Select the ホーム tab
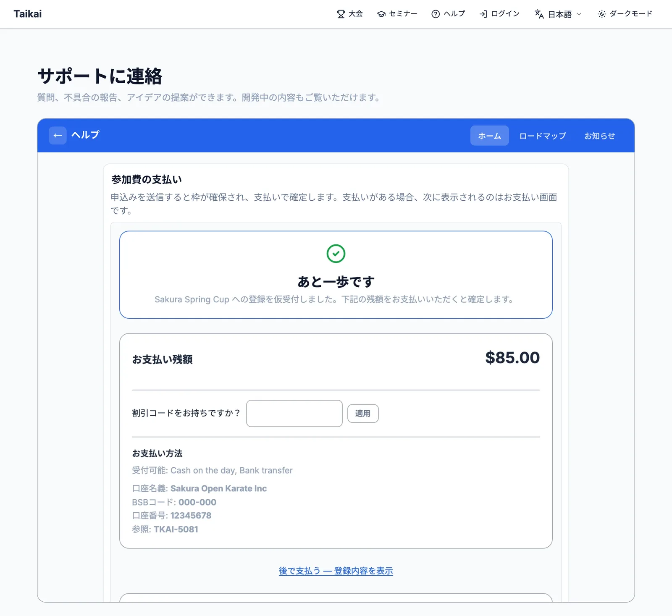The width and height of the screenshot is (672, 616). (x=490, y=136)
